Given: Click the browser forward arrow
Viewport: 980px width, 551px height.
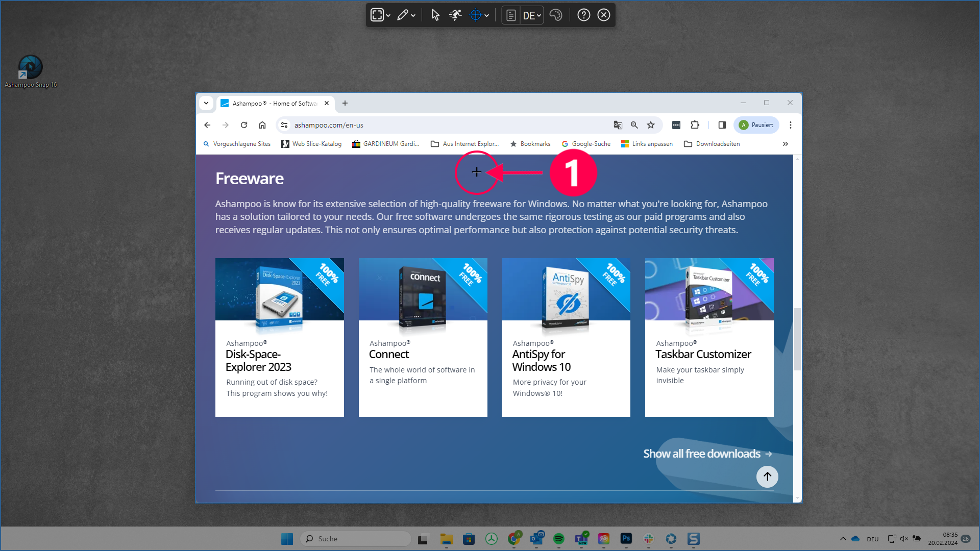Looking at the screenshot, I should coord(226,125).
